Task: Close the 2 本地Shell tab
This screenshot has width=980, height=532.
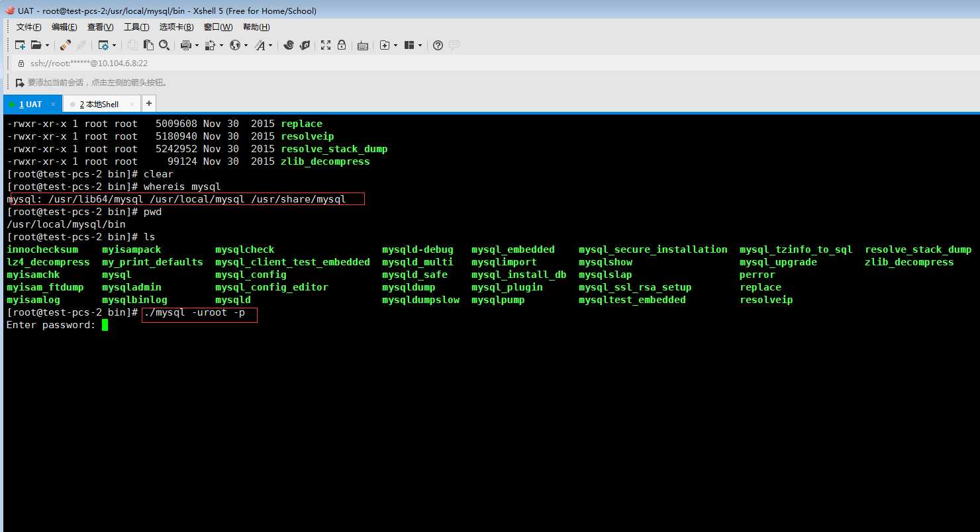Action: point(132,104)
